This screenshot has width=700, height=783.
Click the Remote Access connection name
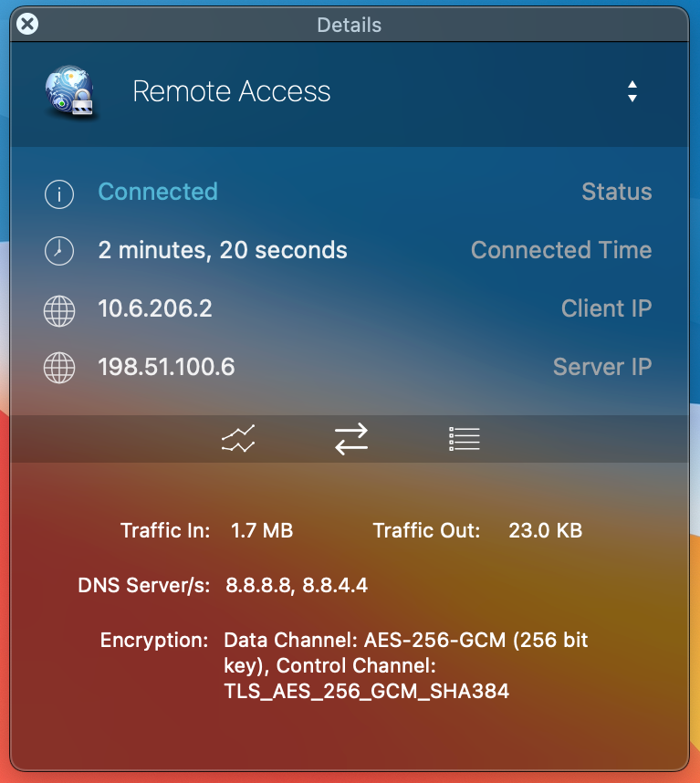232,91
